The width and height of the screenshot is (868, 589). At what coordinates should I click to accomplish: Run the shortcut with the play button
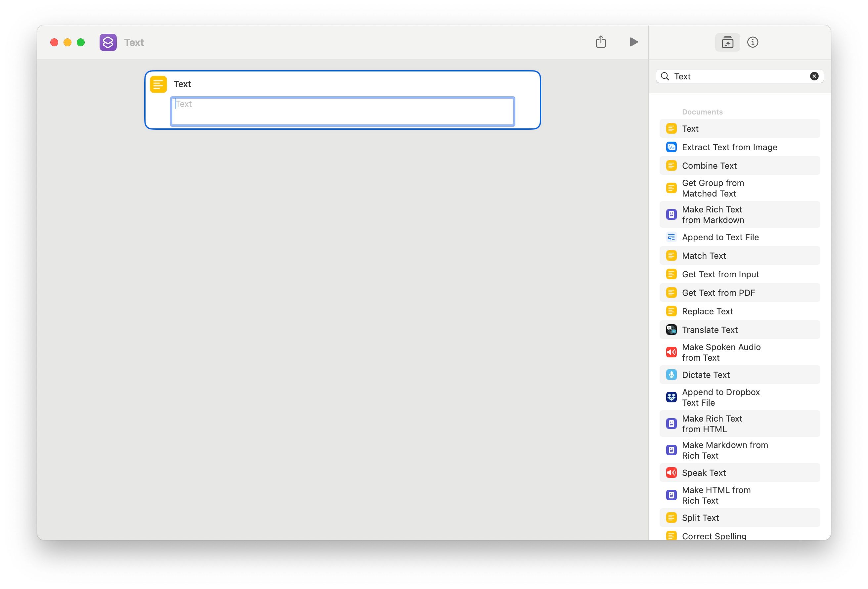click(633, 42)
